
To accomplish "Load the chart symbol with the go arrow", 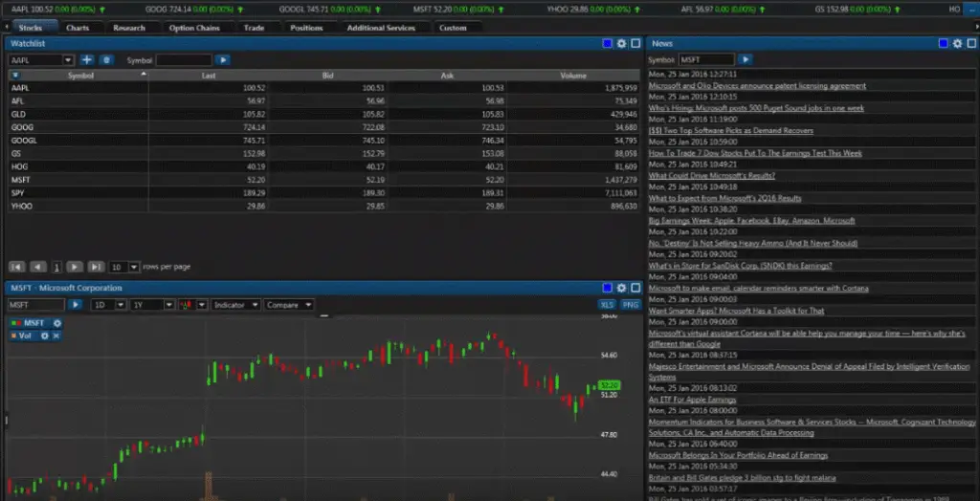I will tap(75, 305).
